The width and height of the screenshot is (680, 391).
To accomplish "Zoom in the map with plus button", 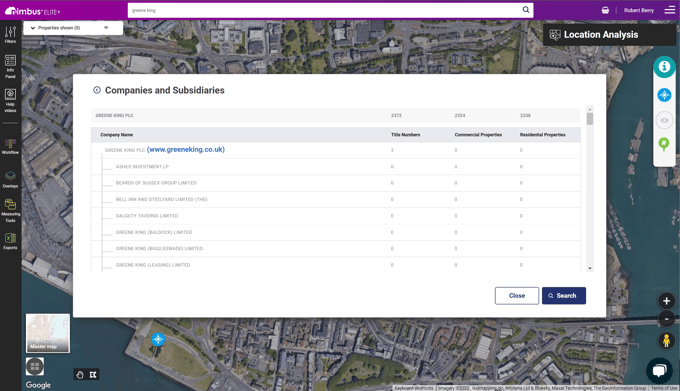I will (667, 301).
